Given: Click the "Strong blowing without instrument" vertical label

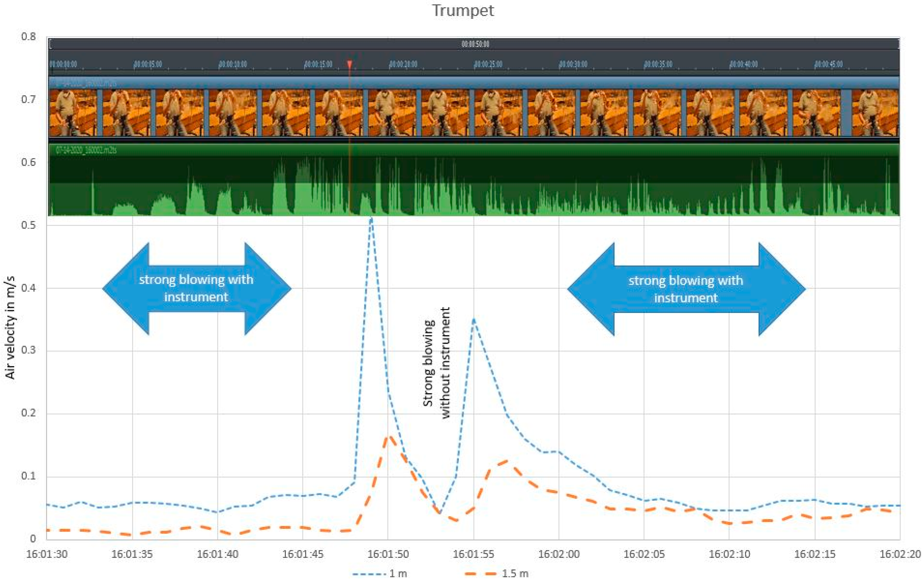Looking at the screenshot, I should pos(436,362).
